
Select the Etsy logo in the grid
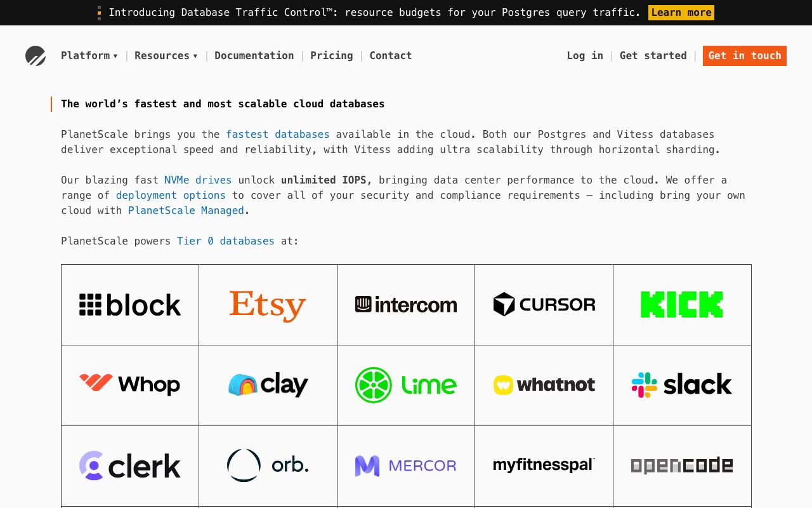(268, 305)
